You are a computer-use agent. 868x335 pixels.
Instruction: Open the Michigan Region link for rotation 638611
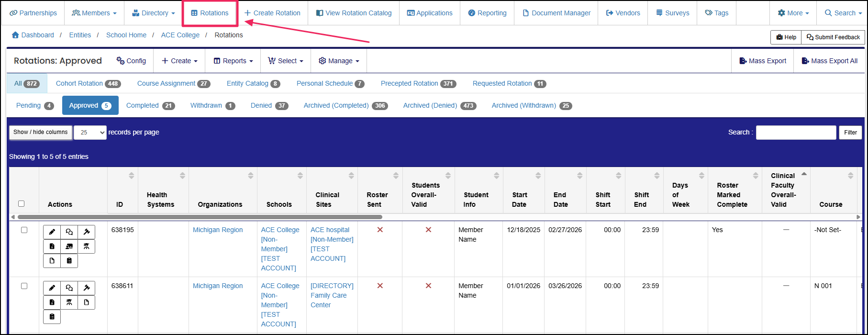[218, 286]
